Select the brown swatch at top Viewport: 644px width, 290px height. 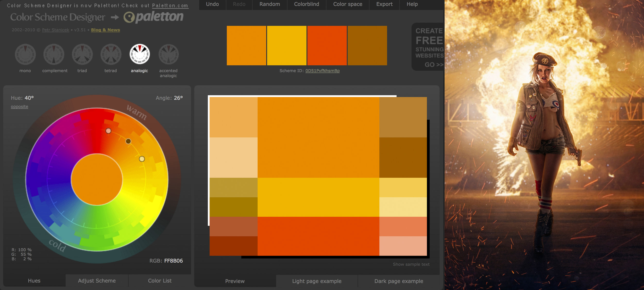tap(367, 45)
